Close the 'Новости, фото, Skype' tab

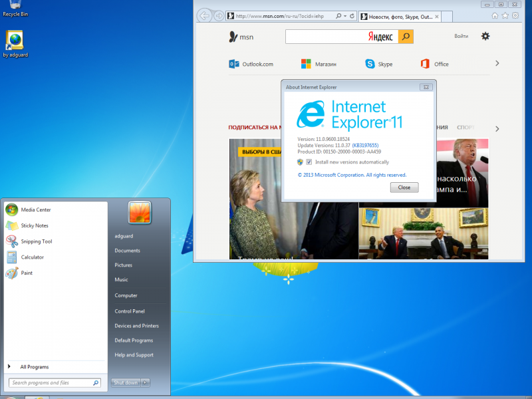pyautogui.click(x=437, y=17)
